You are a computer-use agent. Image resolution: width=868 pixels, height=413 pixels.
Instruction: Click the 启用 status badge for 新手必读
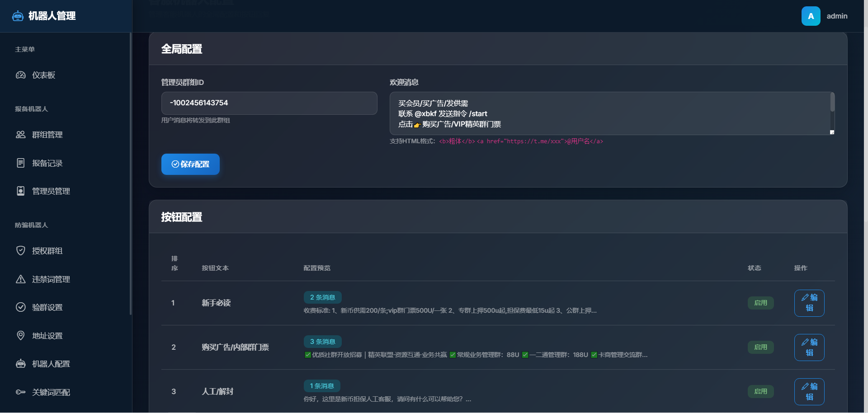pyautogui.click(x=760, y=303)
